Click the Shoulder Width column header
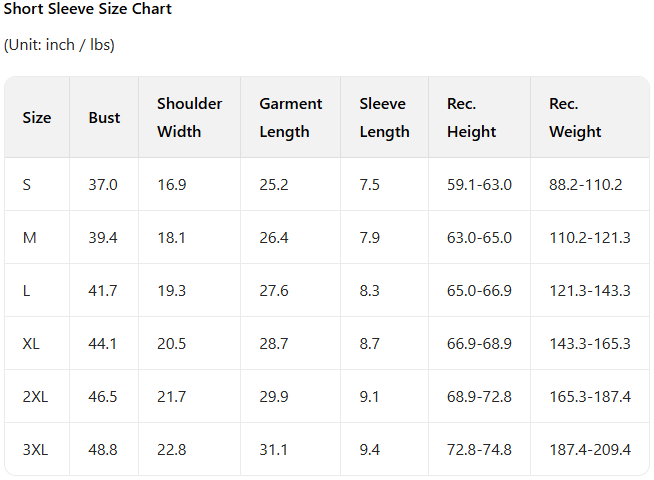This screenshot has width=654, height=480. point(190,118)
